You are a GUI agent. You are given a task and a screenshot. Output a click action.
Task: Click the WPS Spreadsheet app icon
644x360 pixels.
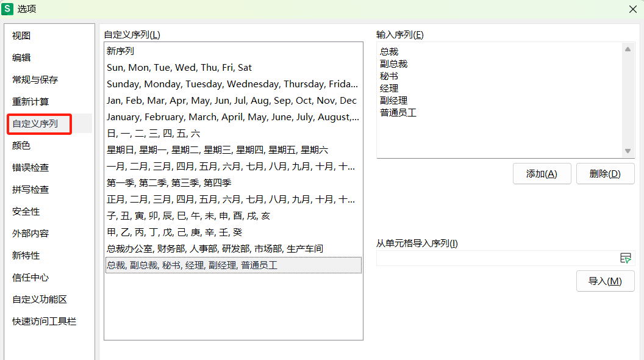(9, 9)
